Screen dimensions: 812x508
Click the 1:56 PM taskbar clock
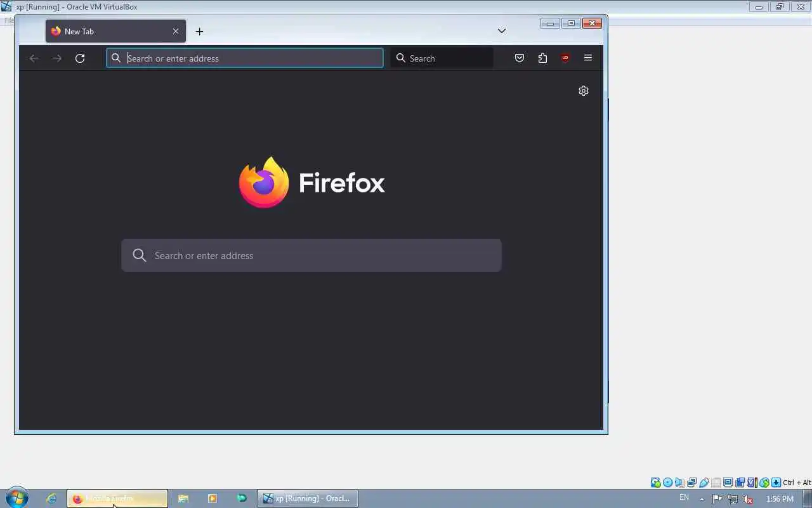tap(780, 499)
